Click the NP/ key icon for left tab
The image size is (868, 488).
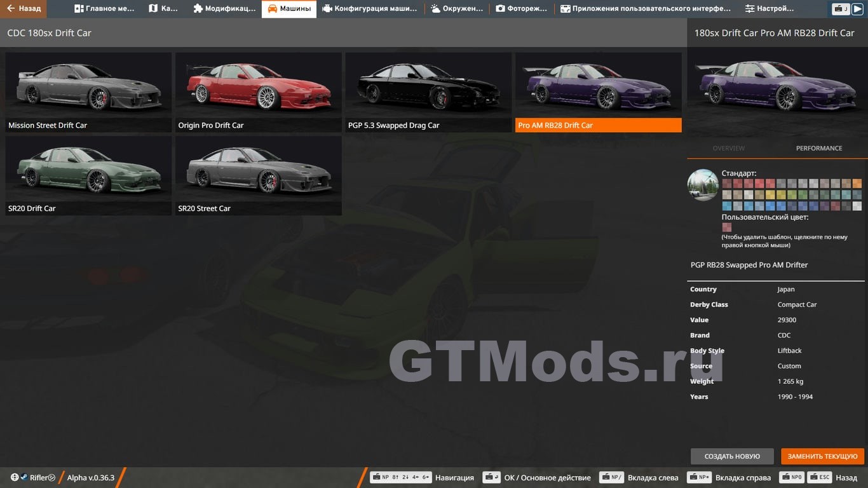[611, 478]
